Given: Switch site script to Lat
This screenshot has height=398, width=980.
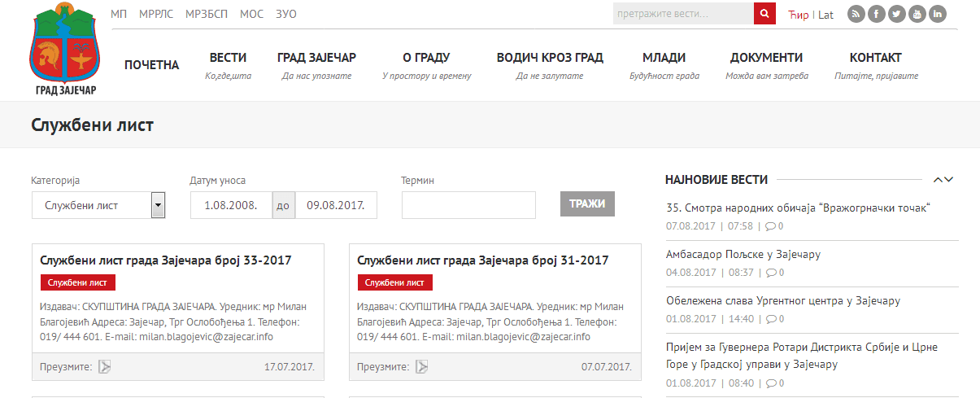Looking at the screenshot, I should pos(825,15).
